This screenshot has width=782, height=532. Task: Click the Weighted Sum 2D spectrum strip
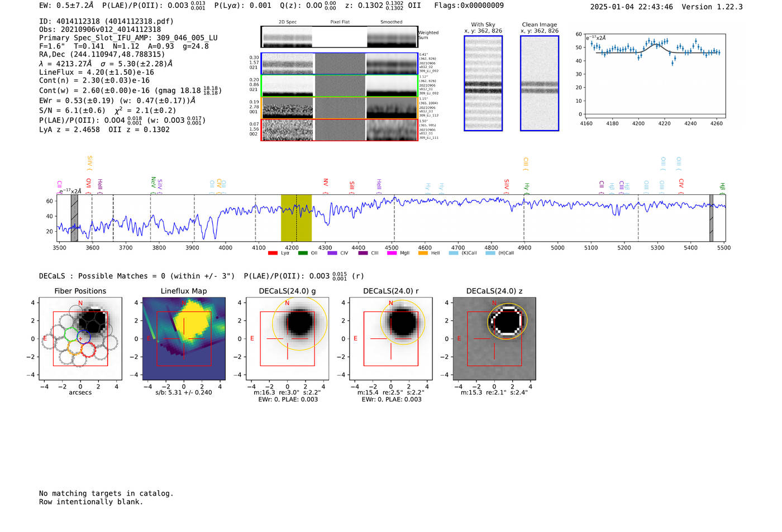click(340, 37)
